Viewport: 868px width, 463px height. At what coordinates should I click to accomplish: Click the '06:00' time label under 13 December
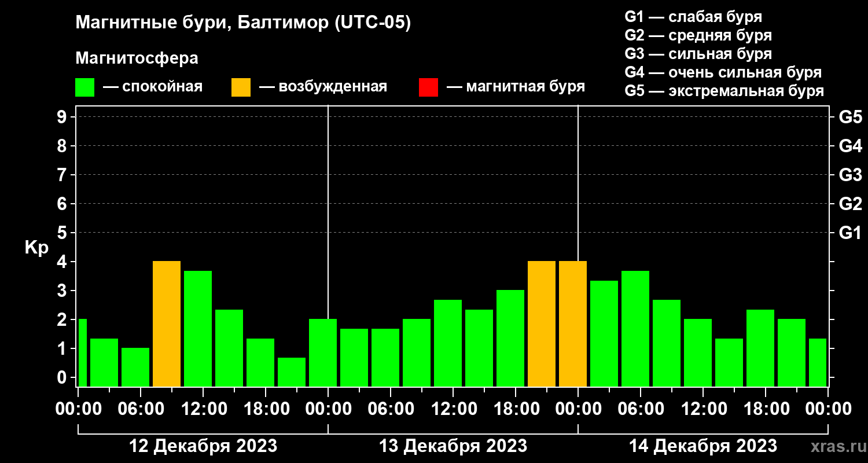click(391, 409)
